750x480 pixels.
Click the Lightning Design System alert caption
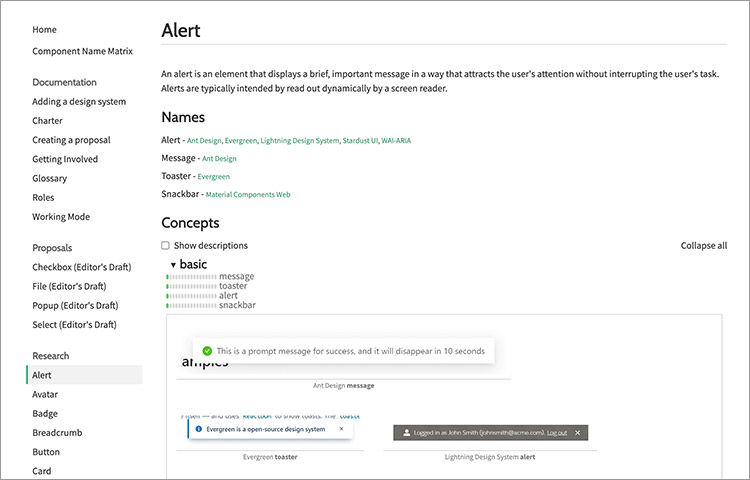point(490,457)
